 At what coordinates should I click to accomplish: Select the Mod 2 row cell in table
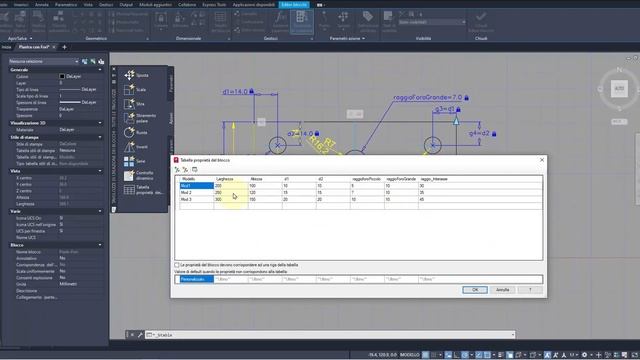pos(197,193)
